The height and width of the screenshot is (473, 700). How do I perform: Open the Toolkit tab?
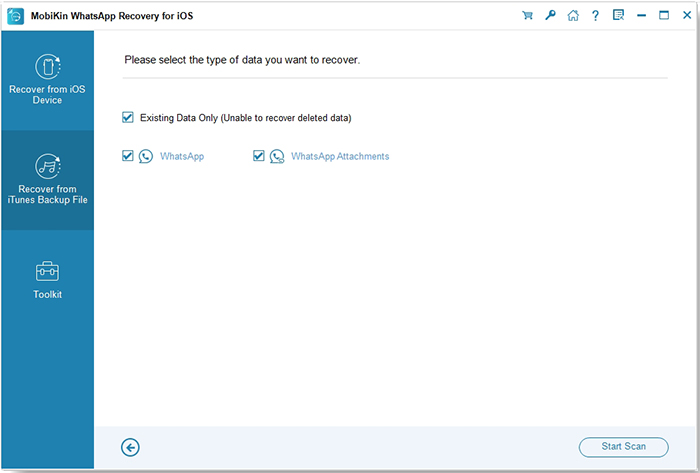47,280
